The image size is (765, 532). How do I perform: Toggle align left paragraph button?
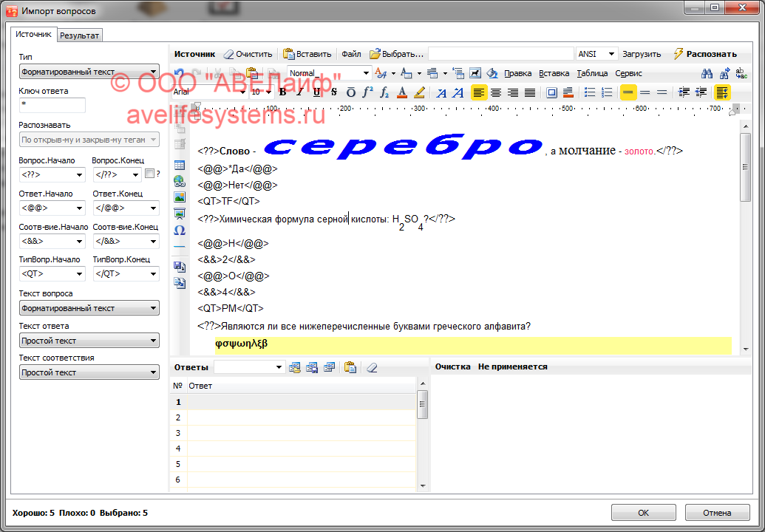[x=479, y=92]
